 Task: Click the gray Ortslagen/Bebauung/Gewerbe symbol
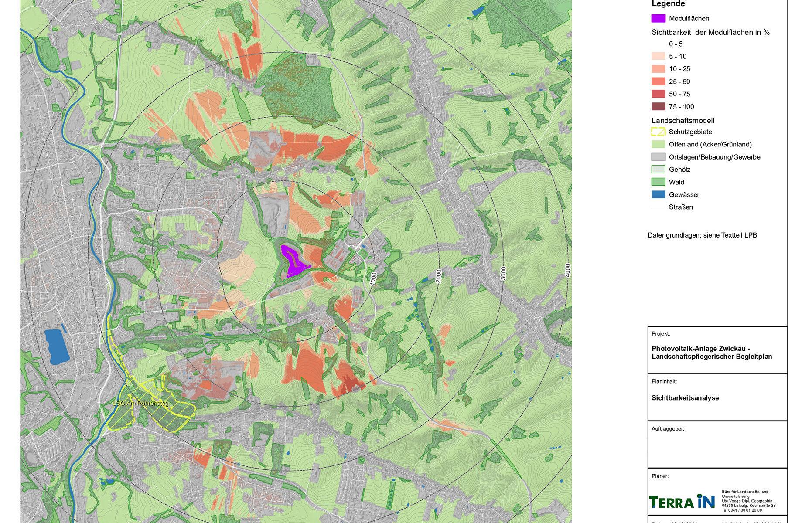658,157
